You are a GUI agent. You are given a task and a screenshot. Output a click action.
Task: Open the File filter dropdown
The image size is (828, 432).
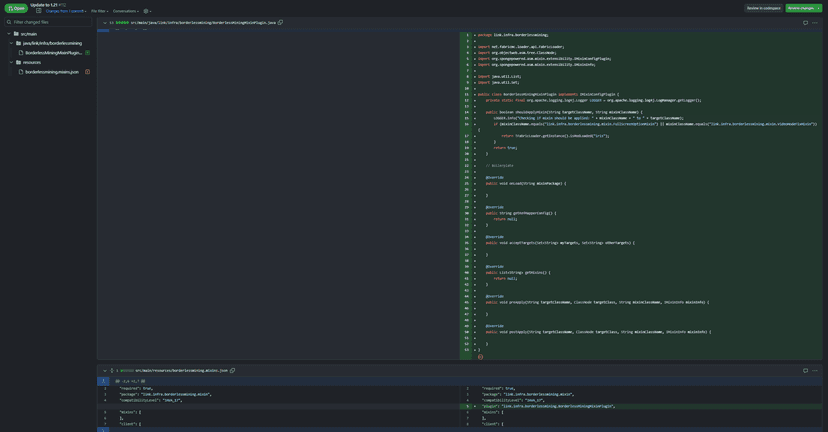[x=99, y=11]
